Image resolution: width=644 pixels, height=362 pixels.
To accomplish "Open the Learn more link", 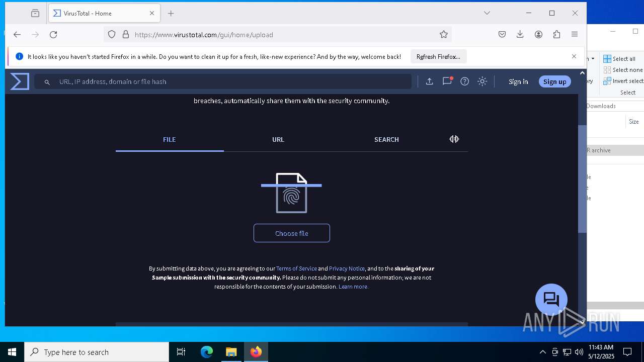I will click(353, 287).
